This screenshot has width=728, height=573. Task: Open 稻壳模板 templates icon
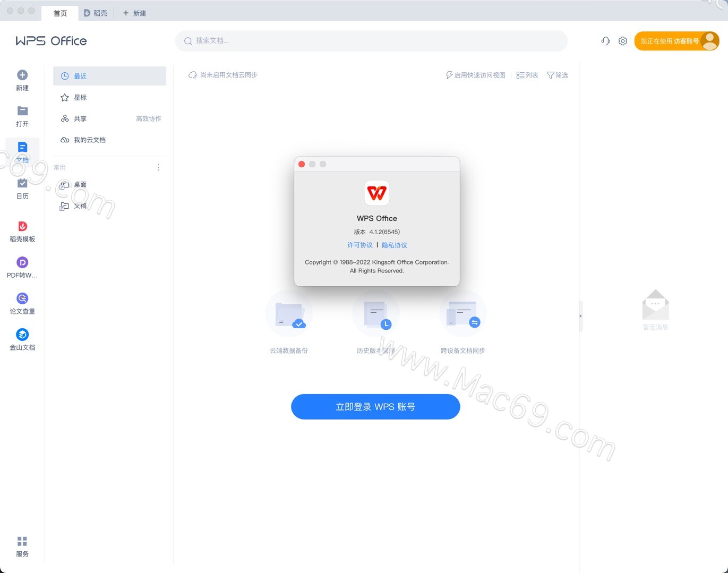point(22,226)
